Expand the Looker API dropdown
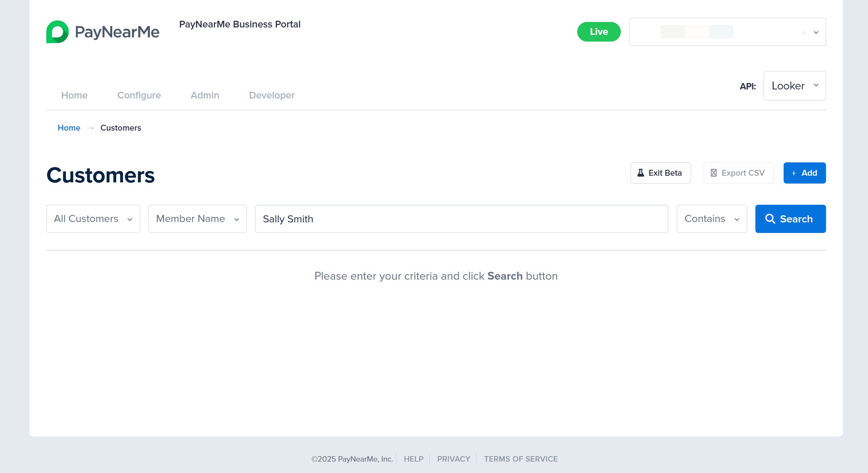 (x=794, y=86)
